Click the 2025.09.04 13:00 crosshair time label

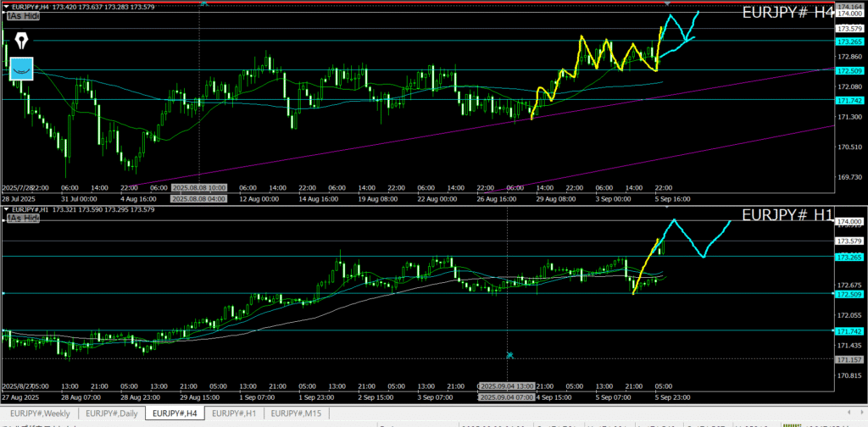pos(506,386)
